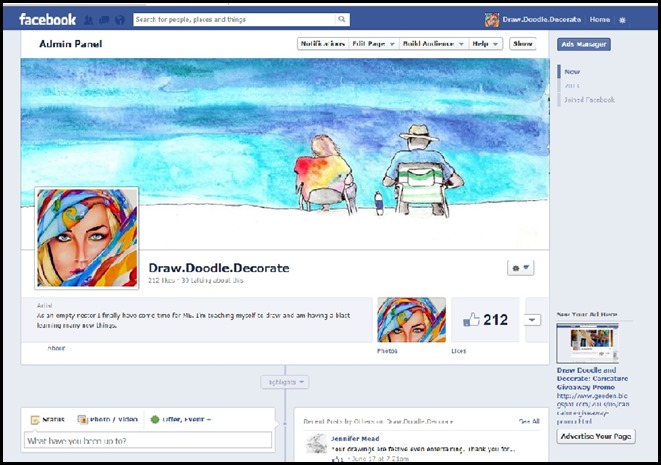This screenshot has width=661, height=465.
Task: Open notifications globe icon in top bar
Action: [x=120, y=20]
